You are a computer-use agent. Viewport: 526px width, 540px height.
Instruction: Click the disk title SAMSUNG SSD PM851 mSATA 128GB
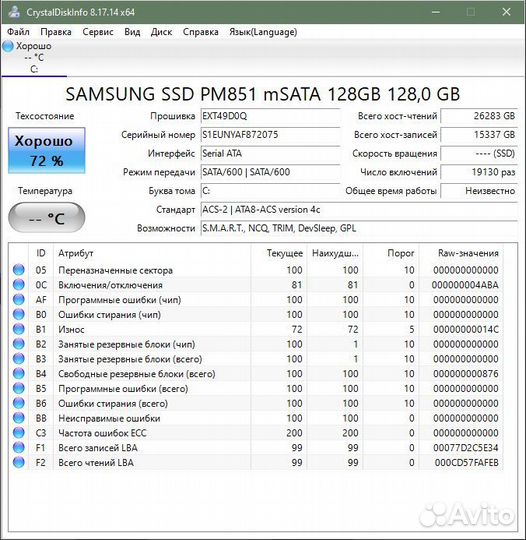262,94
